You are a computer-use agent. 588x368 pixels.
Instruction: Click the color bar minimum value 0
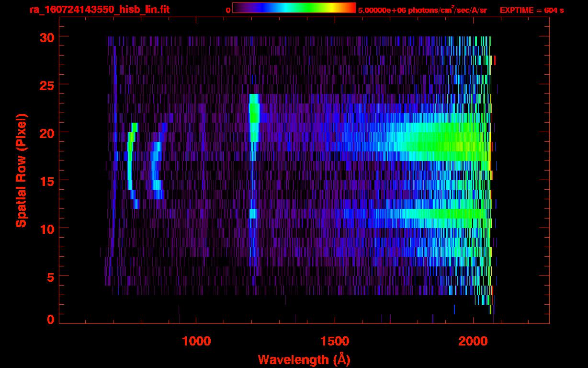(x=228, y=11)
